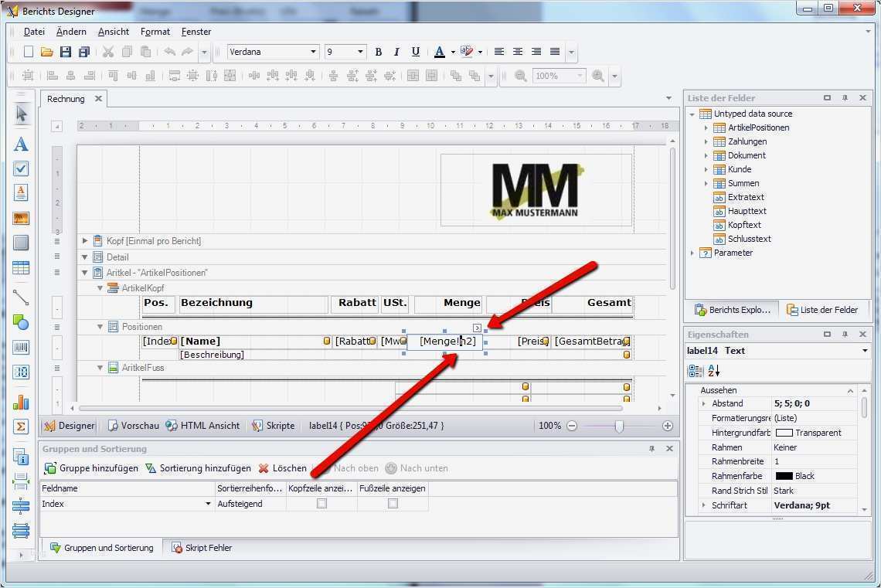This screenshot has width=881, height=588.
Task: Click the zoom out magnifier icon
Action: pyautogui.click(x=521, y=76)
